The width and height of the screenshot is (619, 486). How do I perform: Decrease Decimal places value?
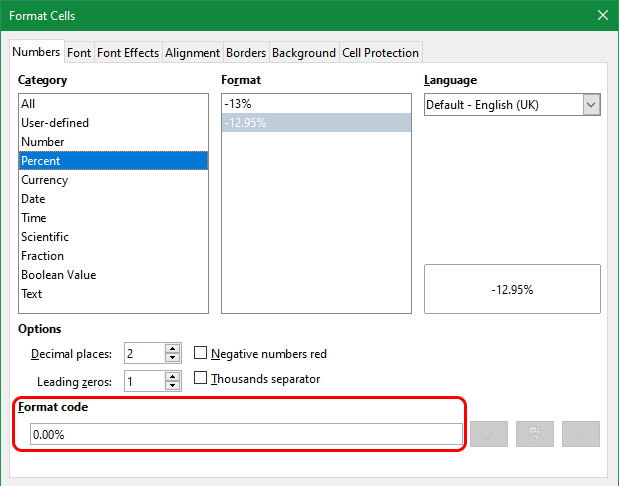[173, 357]
